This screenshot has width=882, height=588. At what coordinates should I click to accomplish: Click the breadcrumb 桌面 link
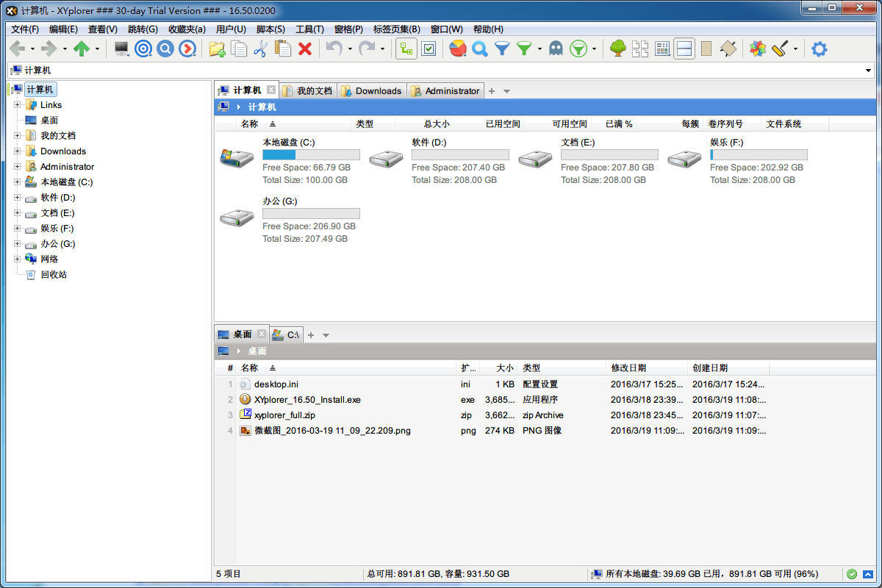click(257, 351)
